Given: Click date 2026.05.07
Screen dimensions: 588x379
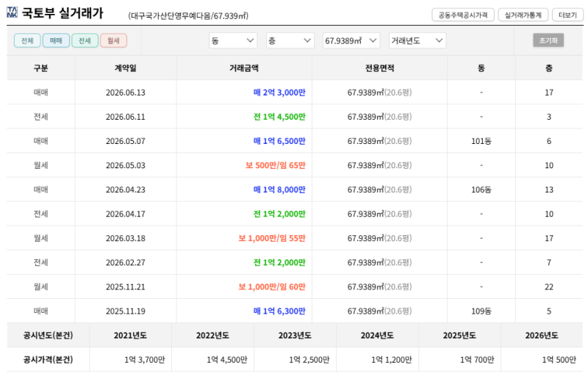Looking at the screenshot, I should pyautogui.click(x=126, y=141).
